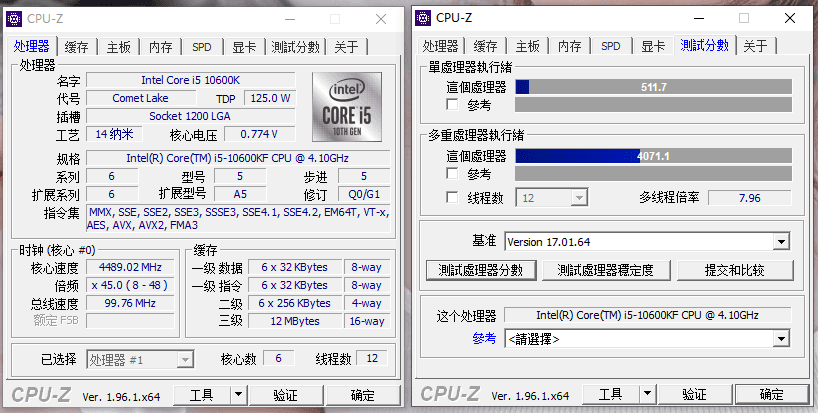
Task: Open 显卡 tab in left window
Action: coord(244,47)
